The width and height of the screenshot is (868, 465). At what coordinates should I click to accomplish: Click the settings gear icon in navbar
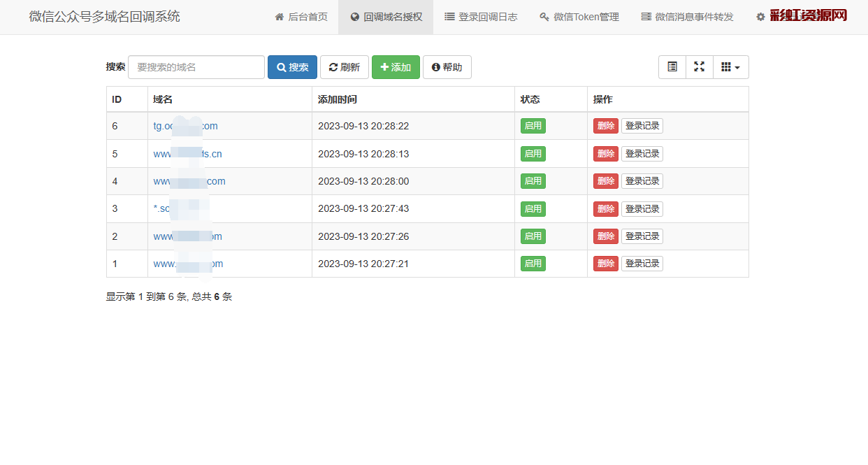(760, 17)
